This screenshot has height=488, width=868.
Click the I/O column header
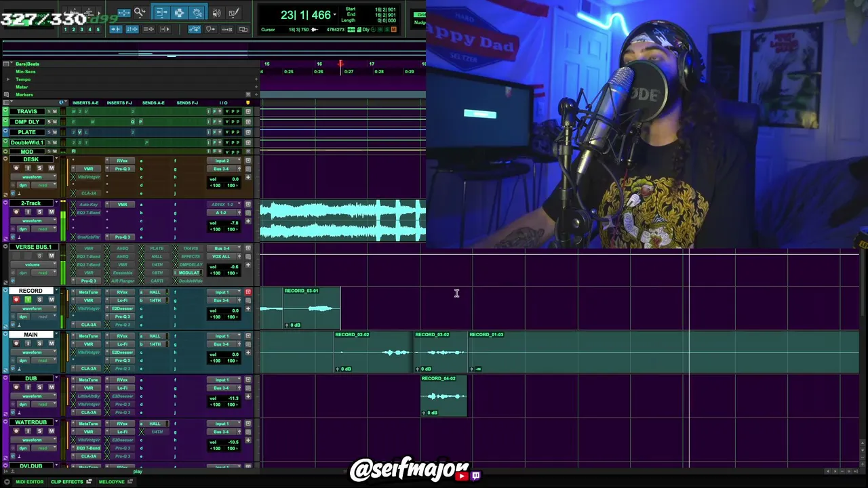click(x=223, y=103)
